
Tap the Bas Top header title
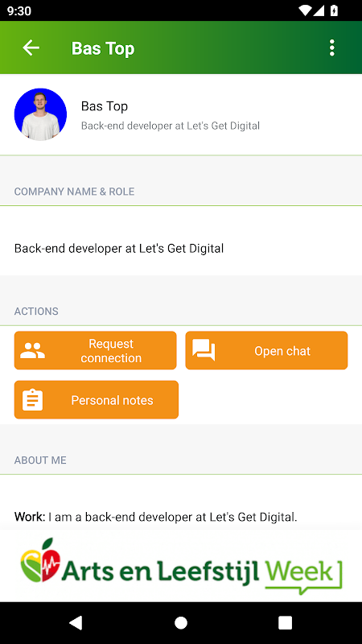point(103,48)
